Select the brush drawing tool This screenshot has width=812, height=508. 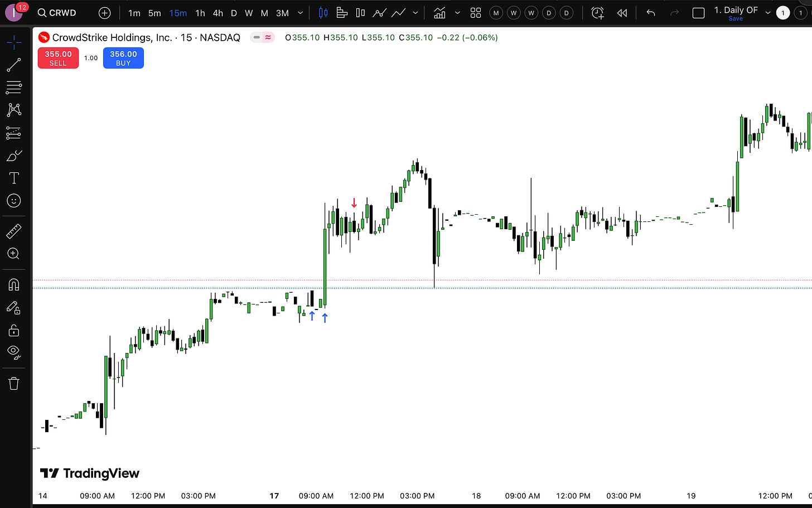click(x=14, y=156)
